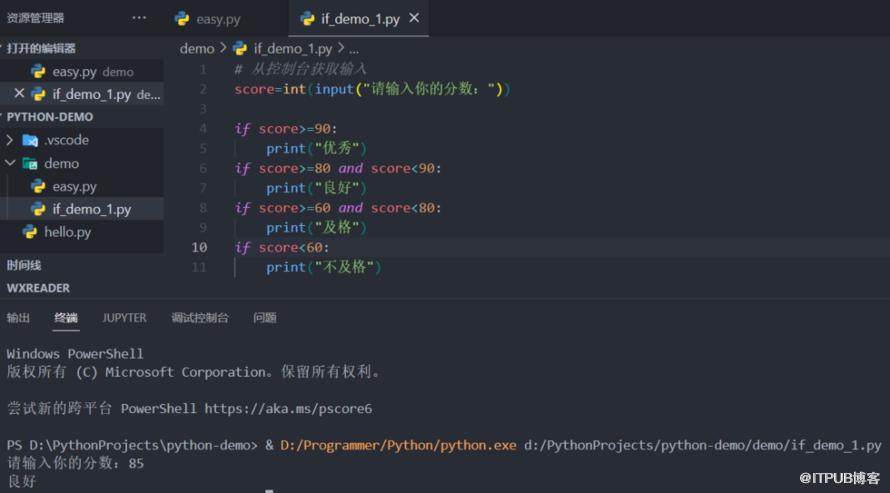Click Python icon next to hello.py

30,231
